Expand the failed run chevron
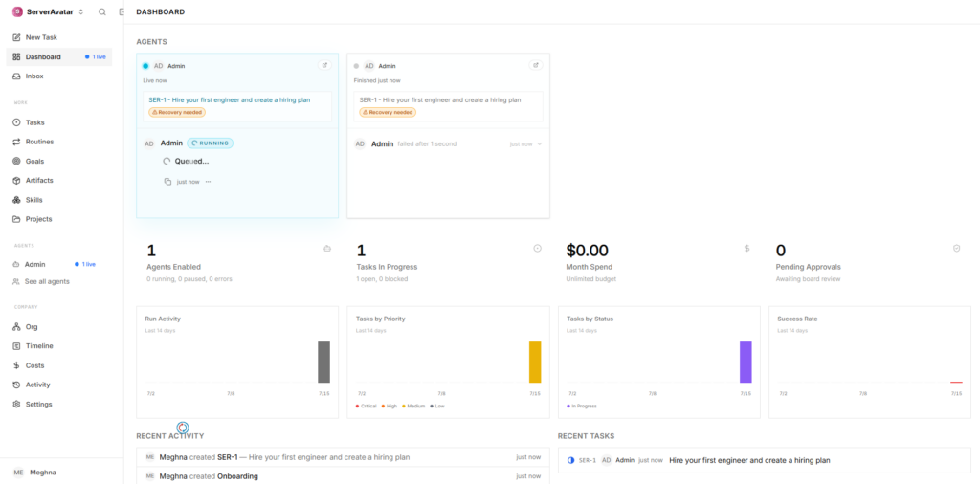This screenshot has width=980, height=484. (540, 144)
